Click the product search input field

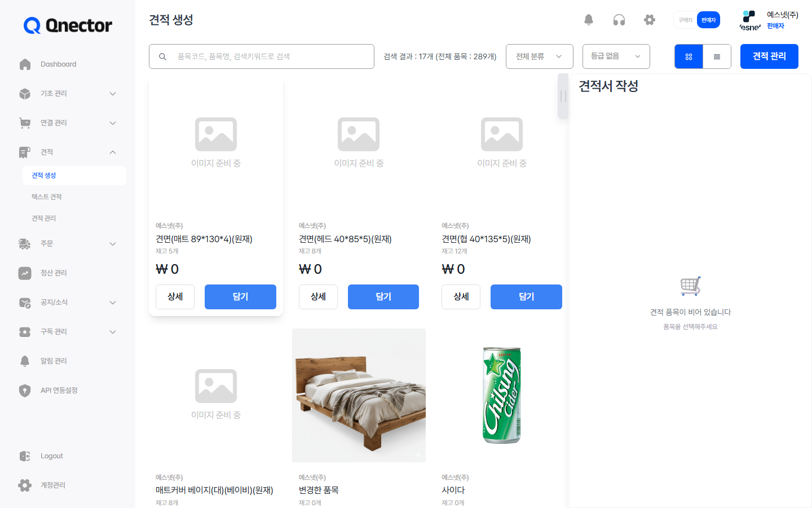[262, 56]
